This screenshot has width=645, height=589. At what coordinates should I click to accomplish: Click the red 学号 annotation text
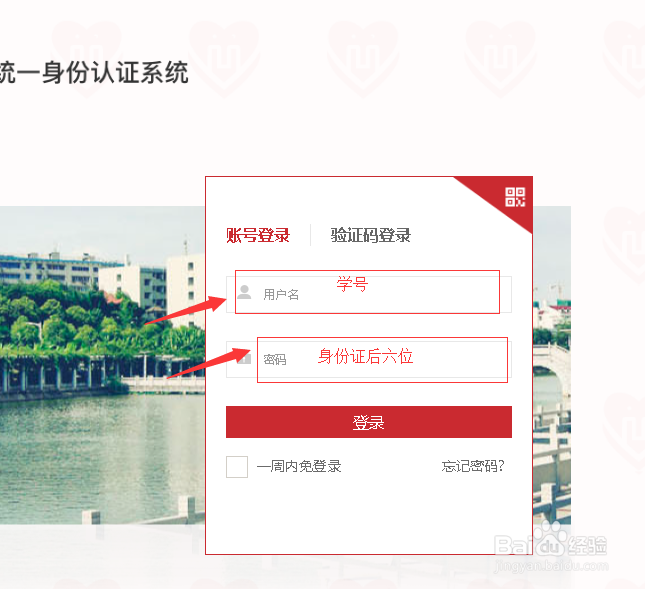(x=352, y=284)
